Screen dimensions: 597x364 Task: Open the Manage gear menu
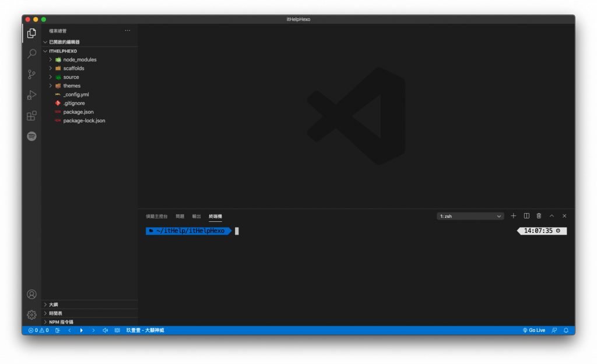click(x=31, y=314)
